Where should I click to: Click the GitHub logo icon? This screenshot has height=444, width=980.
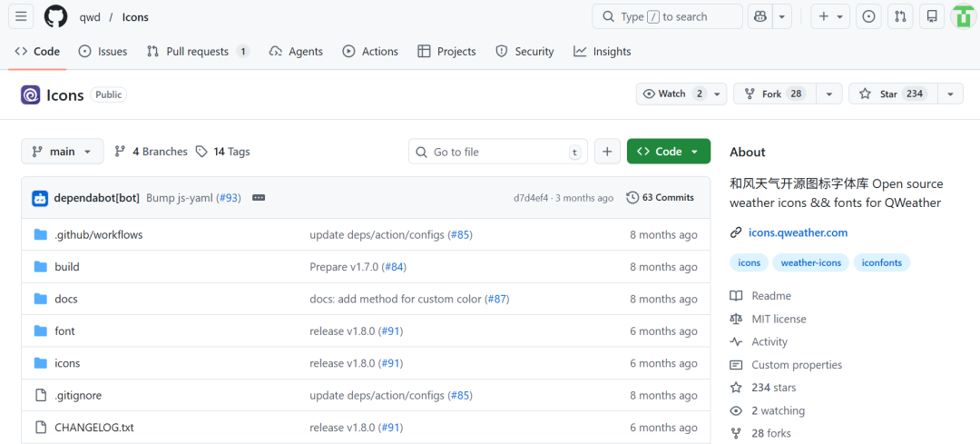[x=56, y=16]
